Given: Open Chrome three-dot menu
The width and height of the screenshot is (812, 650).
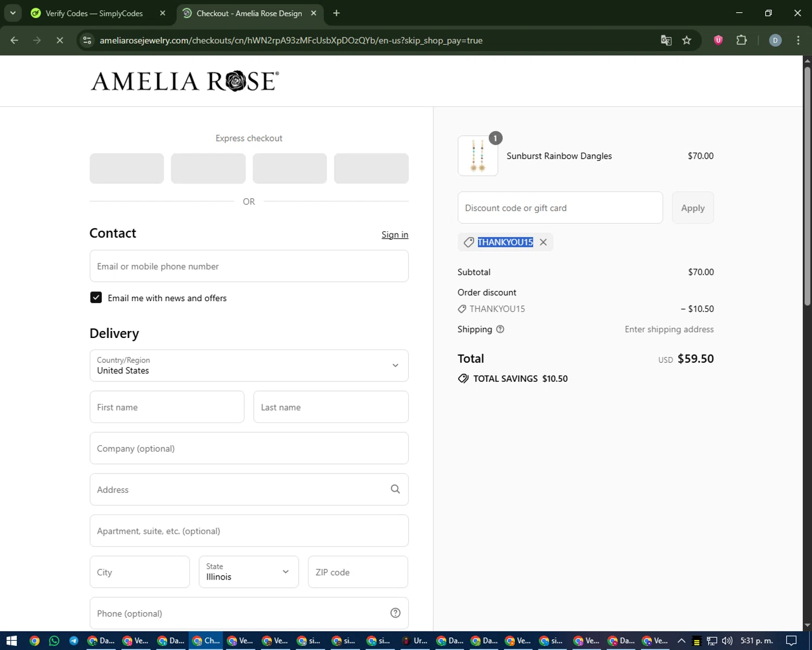Looking at the screenshot, I should pyautogui.click(x=798, y=40).
